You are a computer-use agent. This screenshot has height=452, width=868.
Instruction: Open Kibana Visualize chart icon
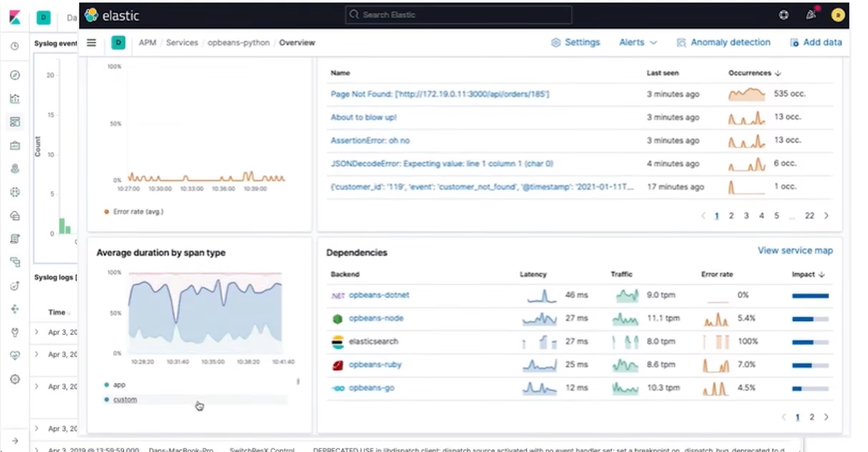pyautogui.click(x=15, y=99)
